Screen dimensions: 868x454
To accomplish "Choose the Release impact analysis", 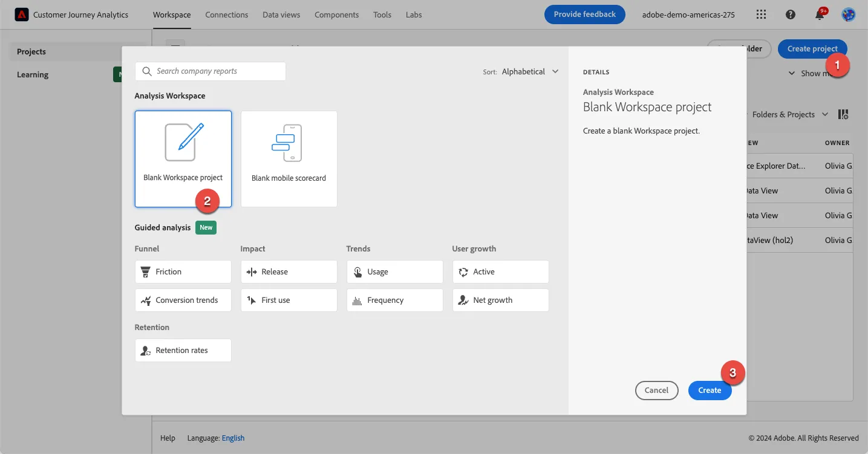I will 289,272.
